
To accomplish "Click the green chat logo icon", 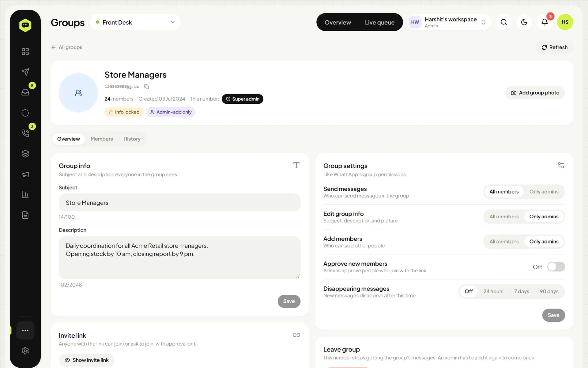I will point(25,25).
